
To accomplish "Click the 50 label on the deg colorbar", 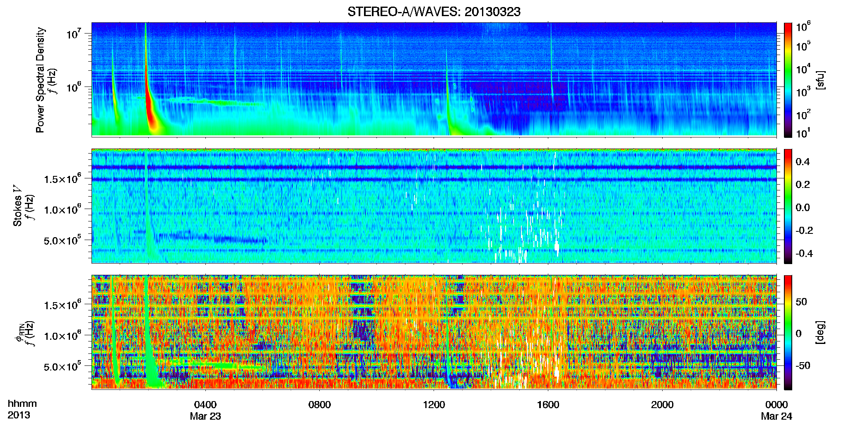I will tap(801, 302).
